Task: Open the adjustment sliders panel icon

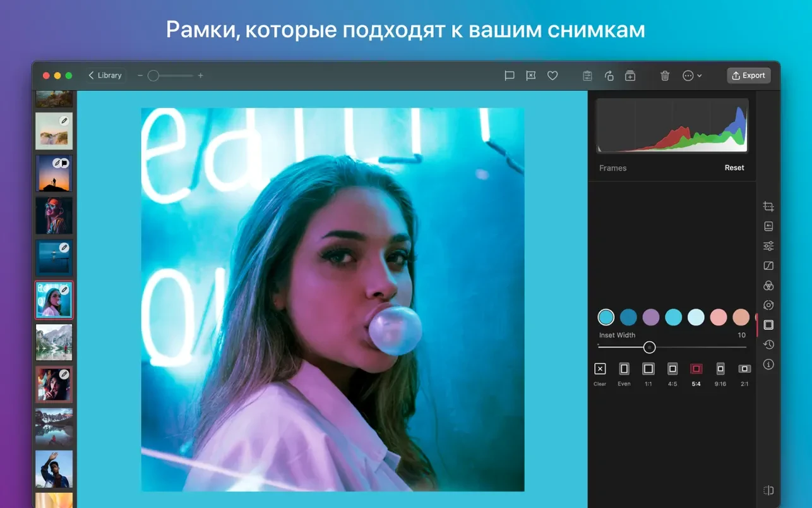Action: pos(768,246)
